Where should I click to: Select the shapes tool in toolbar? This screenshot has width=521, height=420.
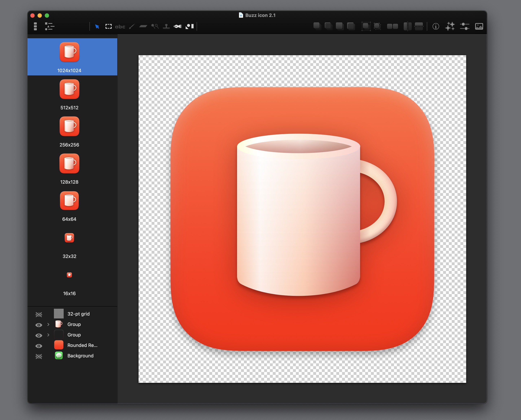click(x=190, y=26)
